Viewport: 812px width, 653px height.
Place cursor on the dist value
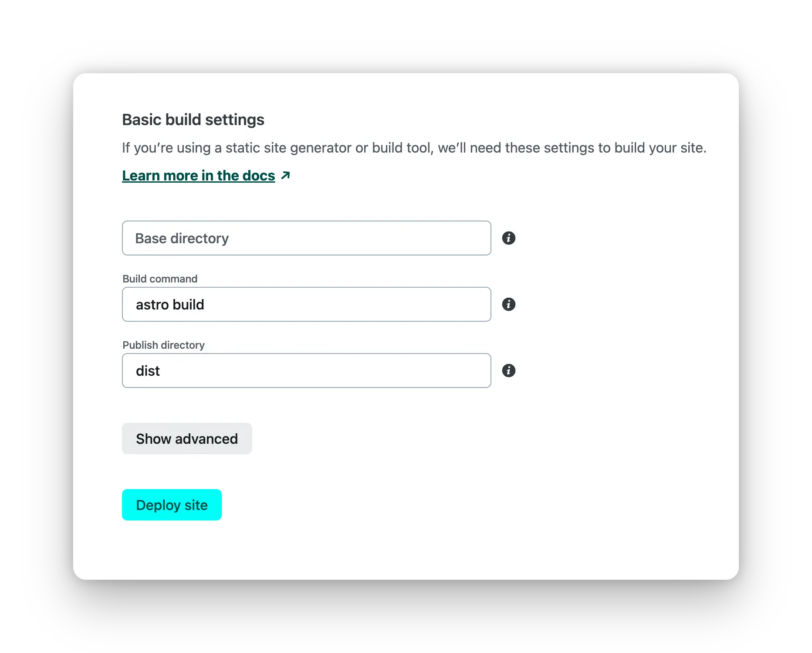point(148,371)
